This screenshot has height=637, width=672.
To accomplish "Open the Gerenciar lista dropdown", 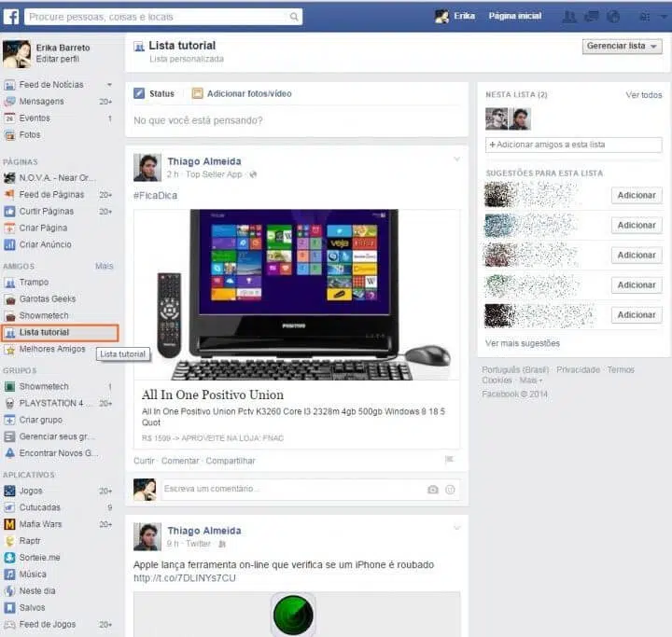I will click(622, 46).
